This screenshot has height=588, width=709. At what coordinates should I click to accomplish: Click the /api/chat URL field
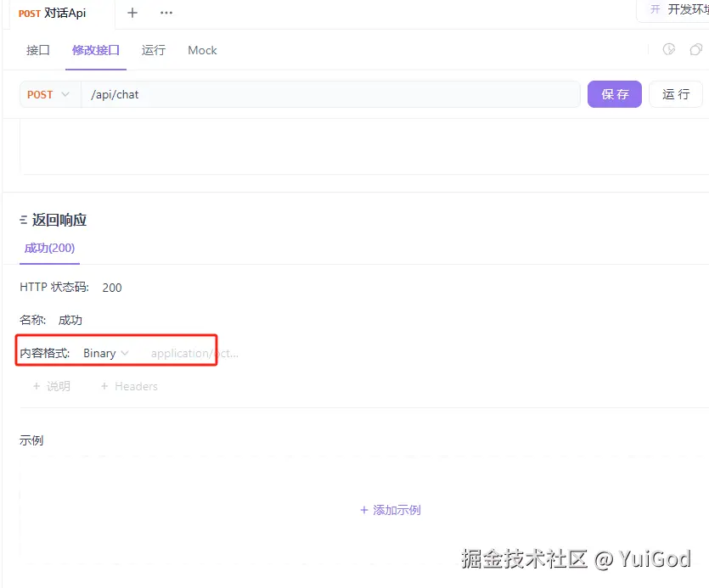pos(330,94)
